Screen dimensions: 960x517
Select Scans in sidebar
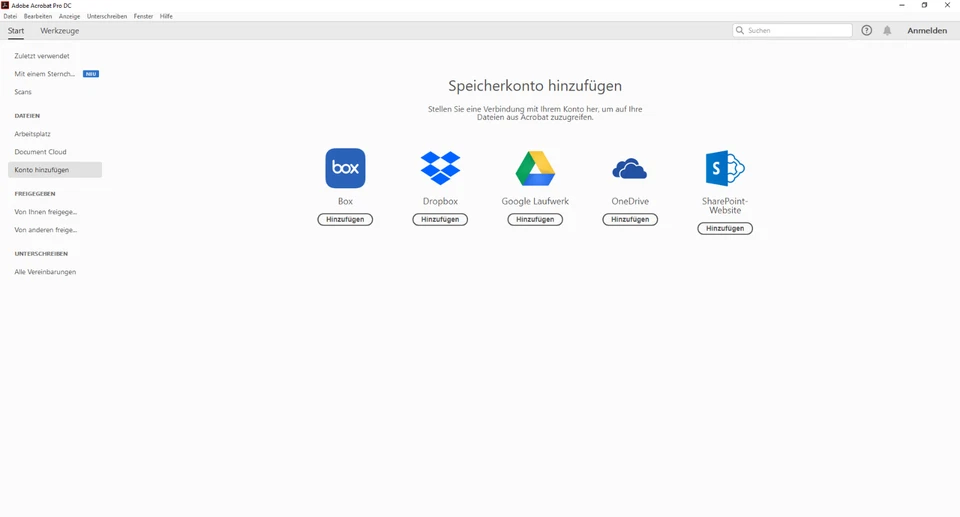tap(23, 92)
